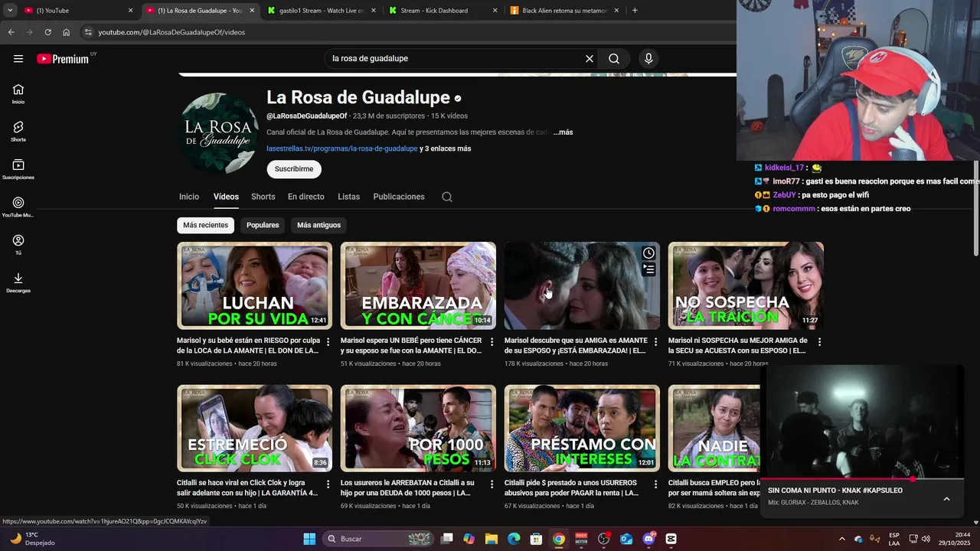The image size is (980, 551).
Task: Clear the search box text
Action: coord(590,59)
